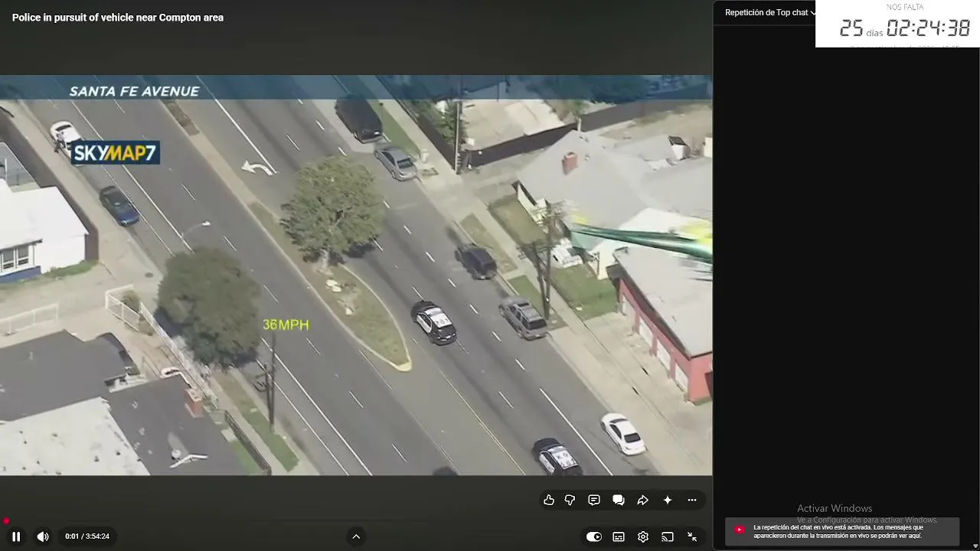The image size is (980, 551).
Task: Click the video title 'Police in pursuit of vehicle near Compton area'
Action: (x=118, y=18)
